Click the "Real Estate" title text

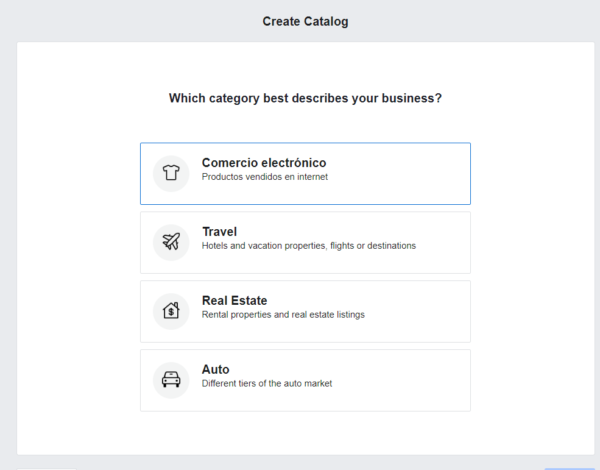point(234,300)
